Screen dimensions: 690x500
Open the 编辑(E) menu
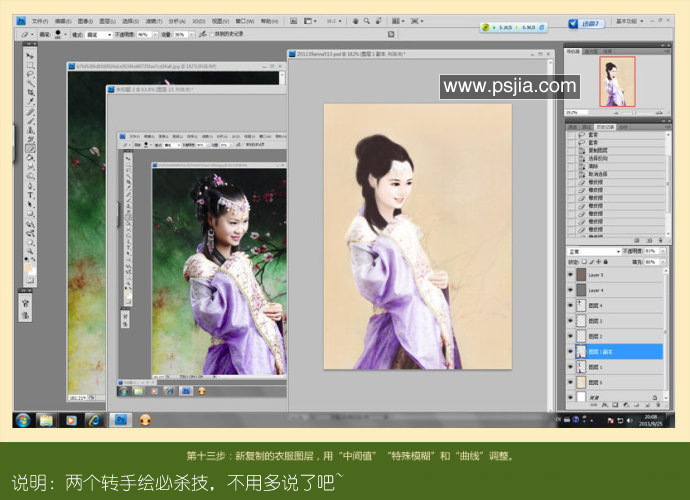(63, 21)
